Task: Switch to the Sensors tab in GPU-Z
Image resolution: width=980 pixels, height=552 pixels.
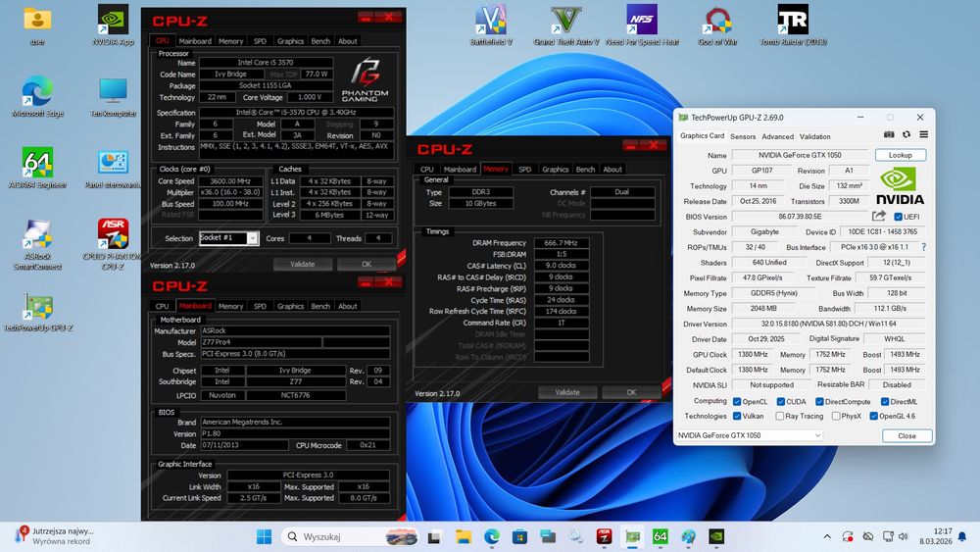Action: click(x=743, y=136)
